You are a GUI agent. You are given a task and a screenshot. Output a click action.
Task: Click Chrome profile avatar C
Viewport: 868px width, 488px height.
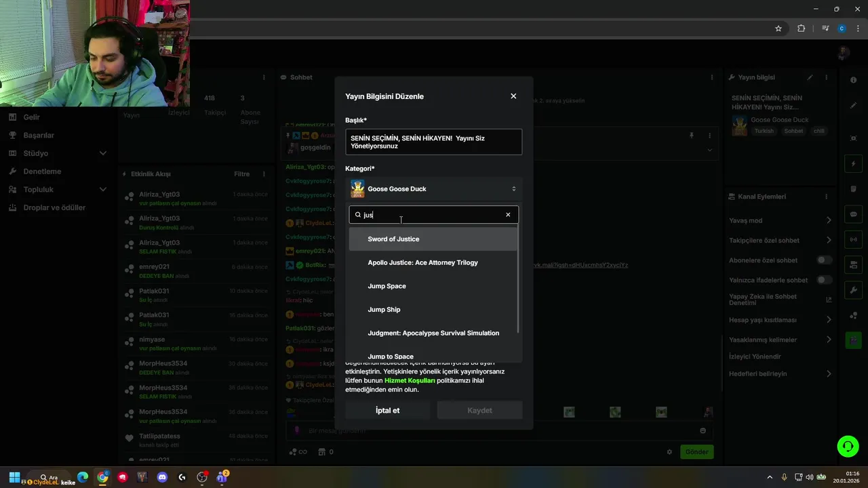[842, 28]
